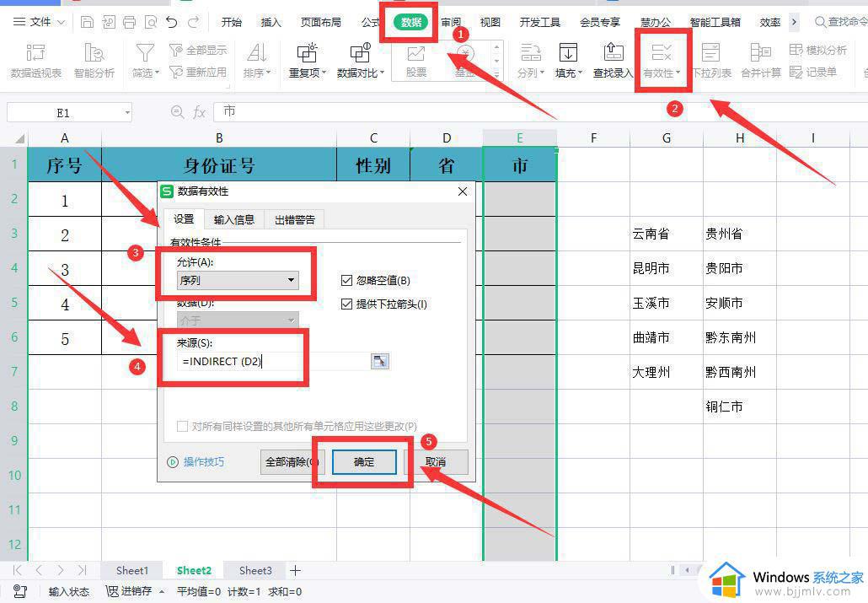Close the 数据有效性 dialog

tap(463, 191)
